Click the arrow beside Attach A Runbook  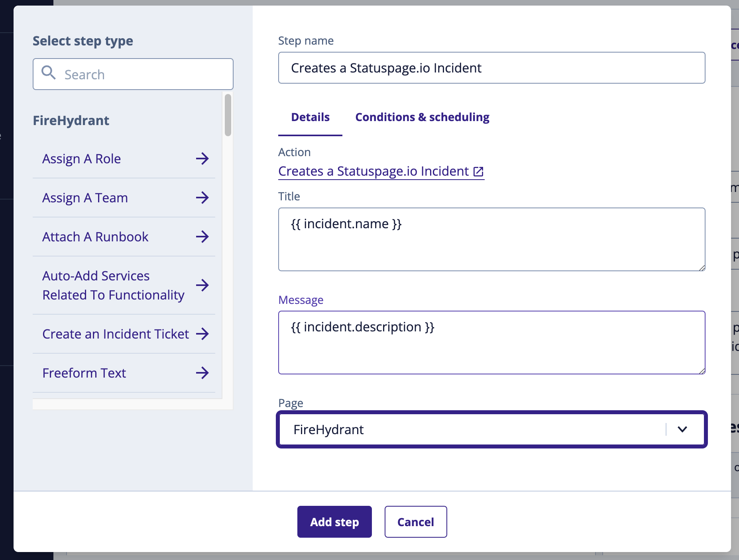tap(203, 237)
